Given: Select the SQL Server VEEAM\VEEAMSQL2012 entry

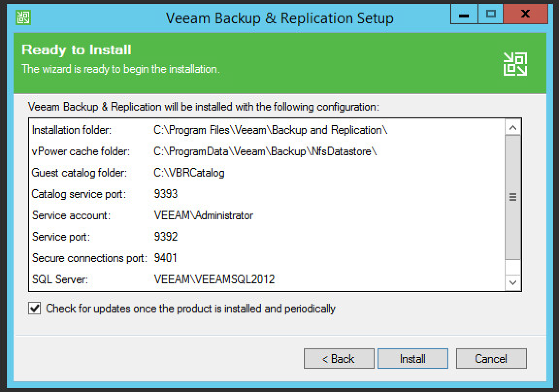Looking at the screenshot, I should pos(214,279).
